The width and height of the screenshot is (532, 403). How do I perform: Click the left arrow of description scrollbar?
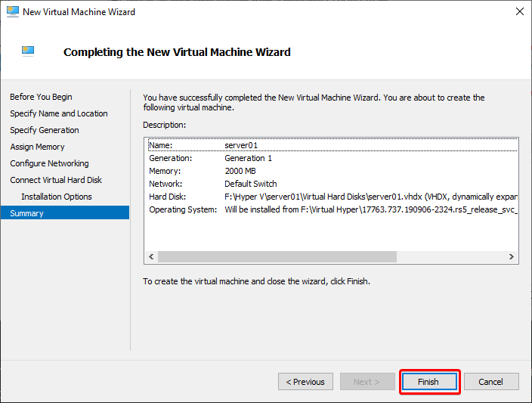151,256
